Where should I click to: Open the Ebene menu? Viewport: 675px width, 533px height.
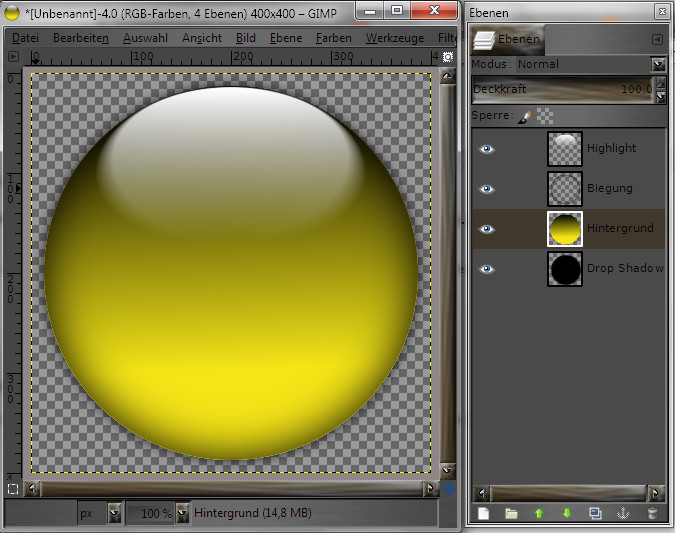pos(286,38)
